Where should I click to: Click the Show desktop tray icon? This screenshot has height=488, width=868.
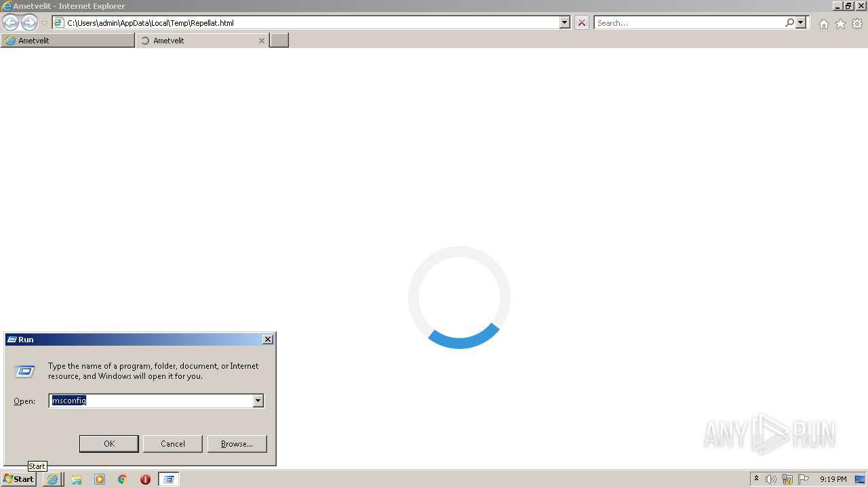pos(860,479)
